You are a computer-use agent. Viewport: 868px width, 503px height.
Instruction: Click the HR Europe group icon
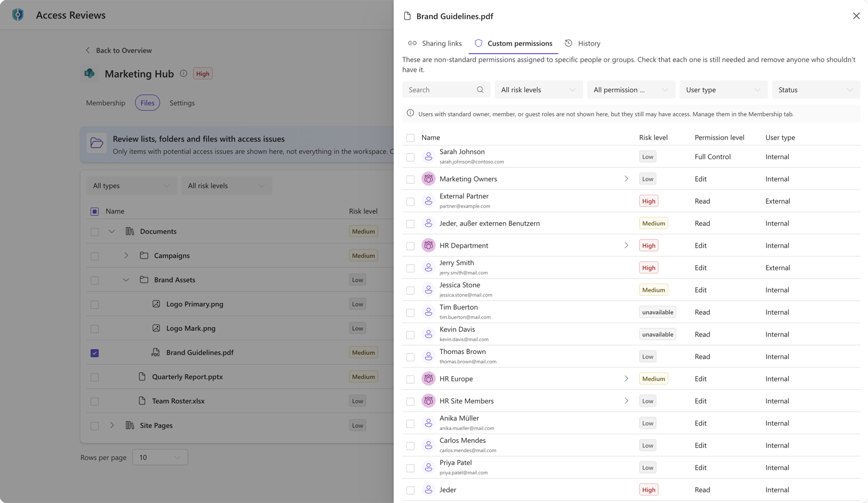click(429, 379)
